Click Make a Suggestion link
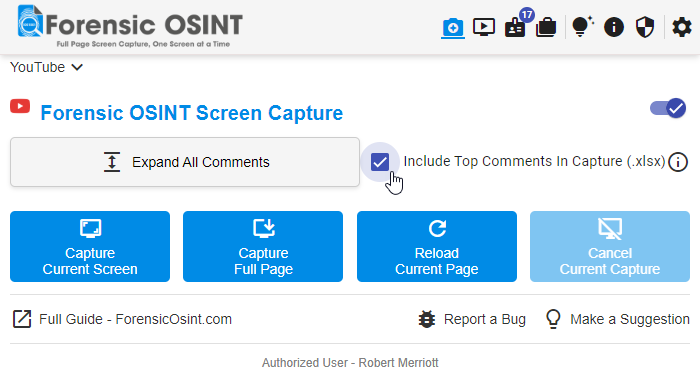 tap(617, 319)
